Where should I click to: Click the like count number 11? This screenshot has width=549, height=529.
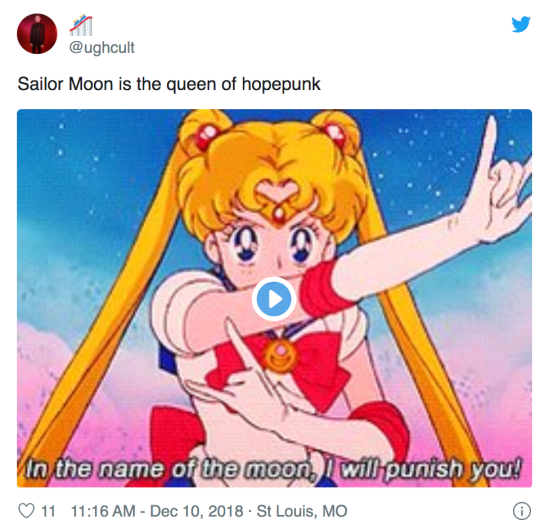(x=48, y=511)
